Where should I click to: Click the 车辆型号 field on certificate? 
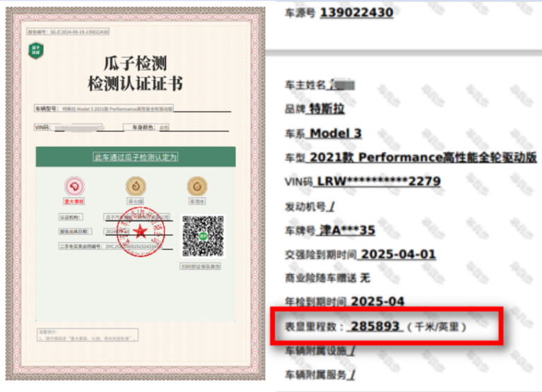(x=104, y=109)
